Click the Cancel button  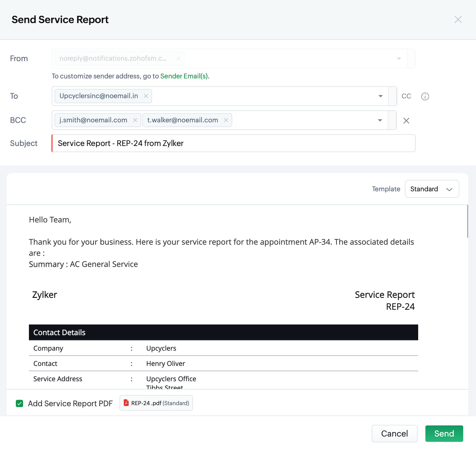click(394, 433)
